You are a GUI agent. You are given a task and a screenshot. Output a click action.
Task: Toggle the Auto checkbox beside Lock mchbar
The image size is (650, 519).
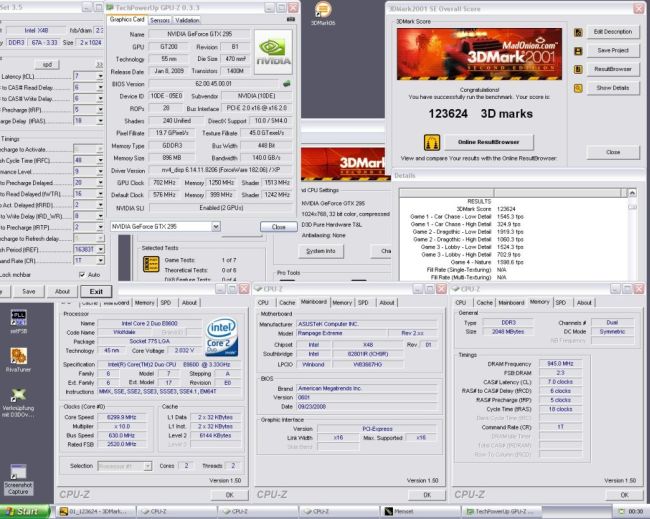[x=82, y=274]
